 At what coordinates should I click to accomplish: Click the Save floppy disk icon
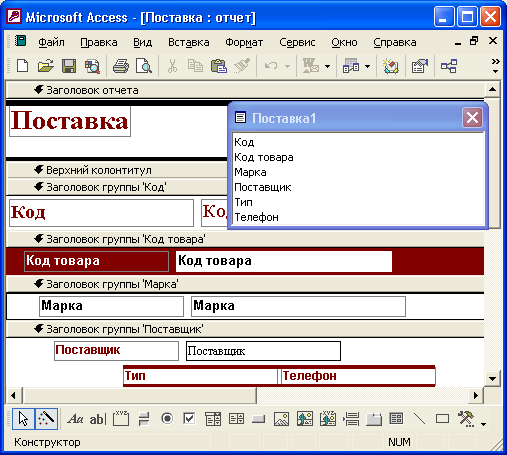(69, 66)
